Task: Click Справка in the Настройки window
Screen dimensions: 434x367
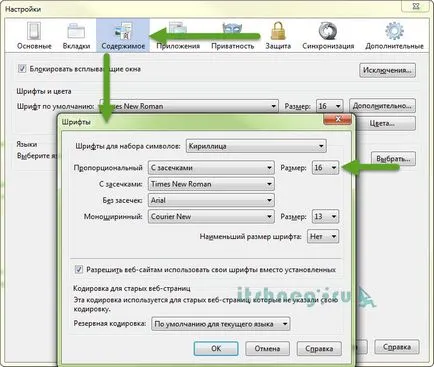Action: pyautogui.click(x=397, y=347)
